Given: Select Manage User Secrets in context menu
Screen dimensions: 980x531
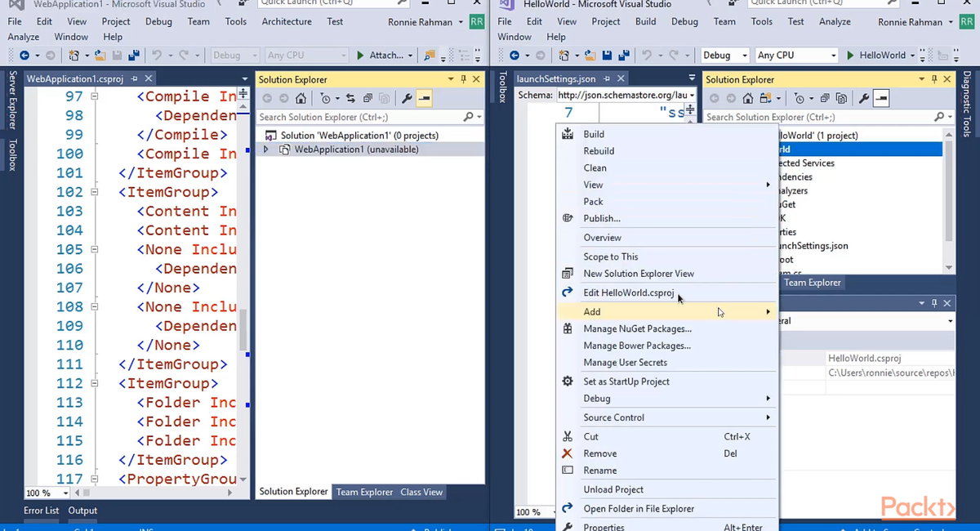Looking at the screenshot, I should click(x=665, y=362).
